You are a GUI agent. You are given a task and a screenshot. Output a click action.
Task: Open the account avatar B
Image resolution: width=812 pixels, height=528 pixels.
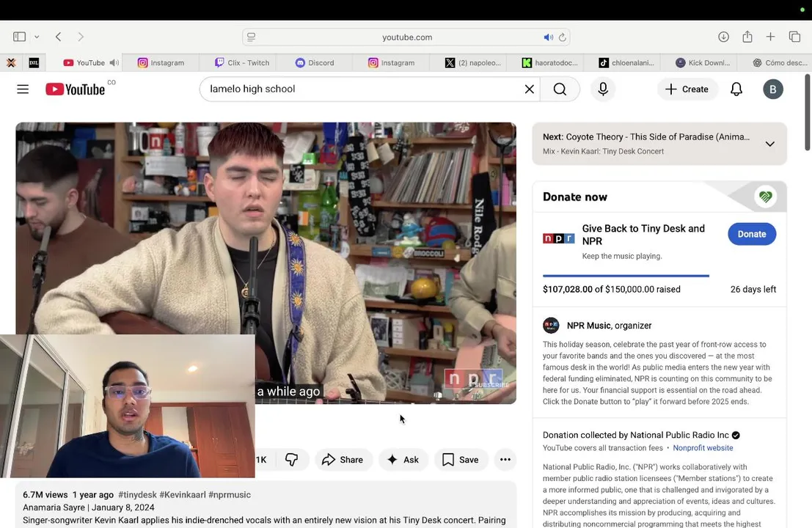[x=772, y=89]
